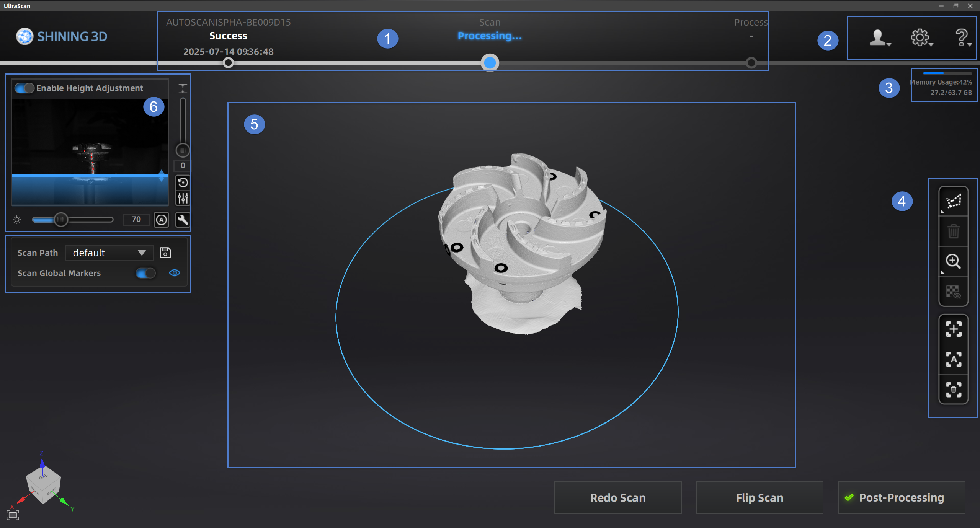
Task: Open the adjustment sliders icon
Action: pos(183,198)
